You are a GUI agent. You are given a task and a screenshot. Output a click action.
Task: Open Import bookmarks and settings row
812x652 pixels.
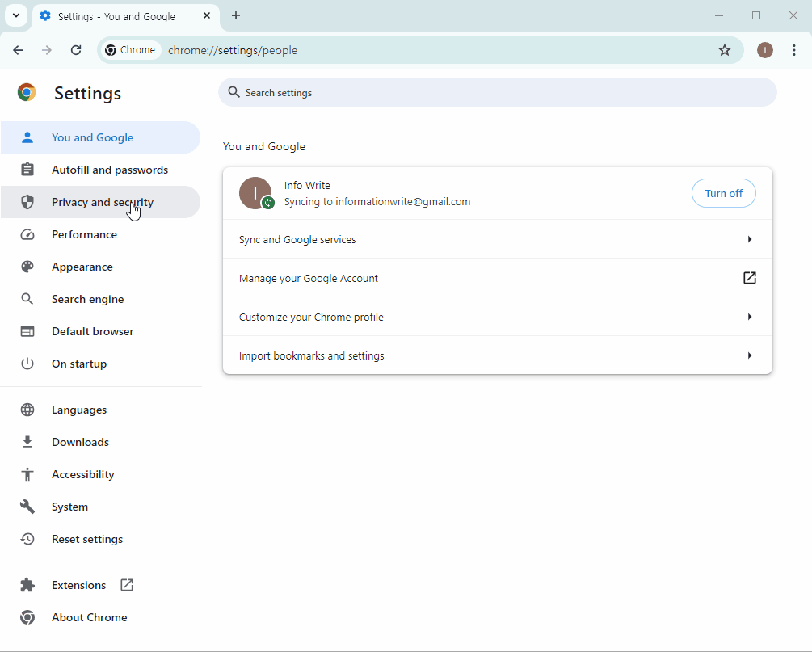click(497, 355)
